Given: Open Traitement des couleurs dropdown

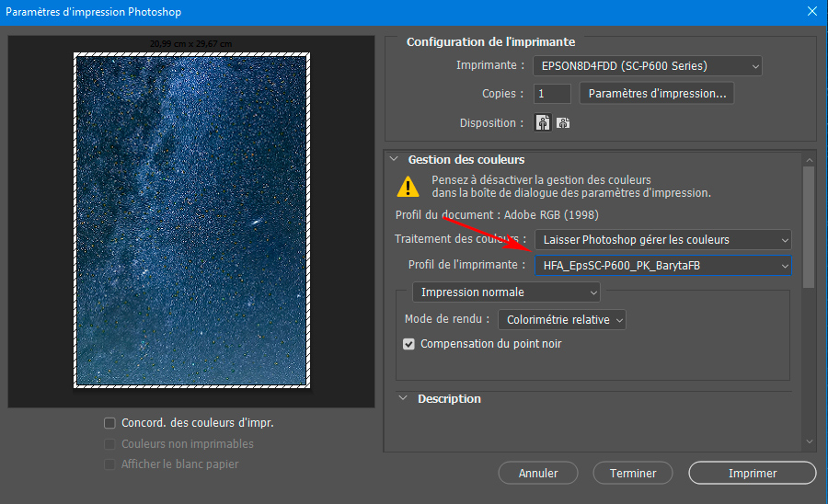Looking at the screenshot, I should coord(662,240).
